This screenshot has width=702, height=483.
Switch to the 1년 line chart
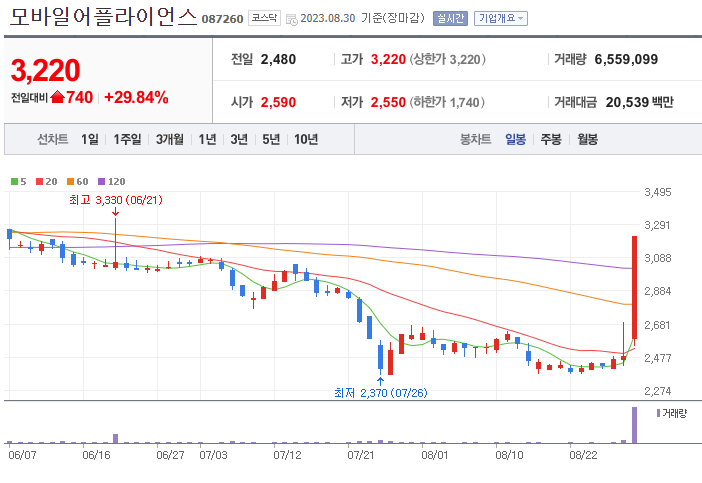207,139
